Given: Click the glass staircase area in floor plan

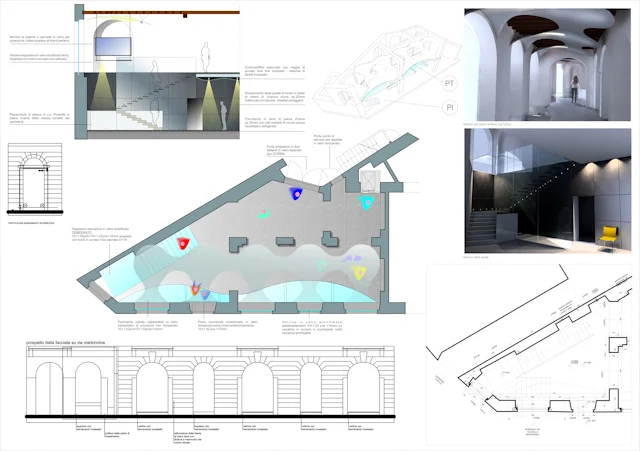Looking at the screenshot, I should (169, 251).
